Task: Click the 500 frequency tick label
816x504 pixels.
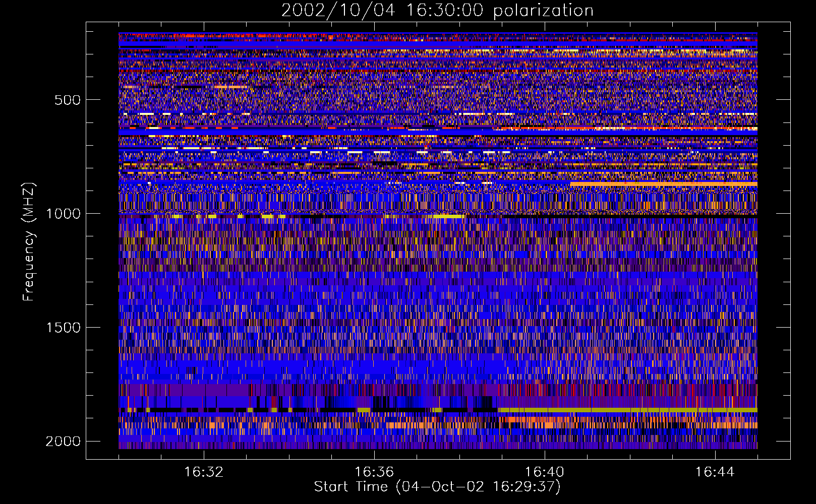Action: click(68, 100)
